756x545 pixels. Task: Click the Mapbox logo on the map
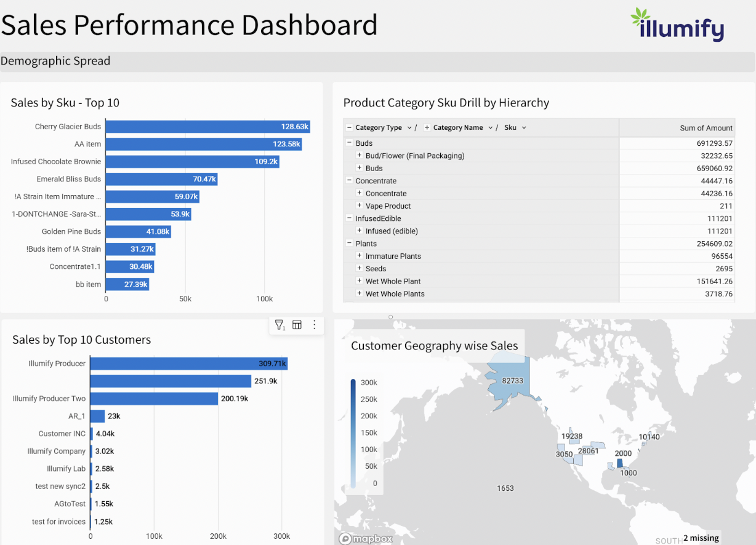(x=366, y=539)
